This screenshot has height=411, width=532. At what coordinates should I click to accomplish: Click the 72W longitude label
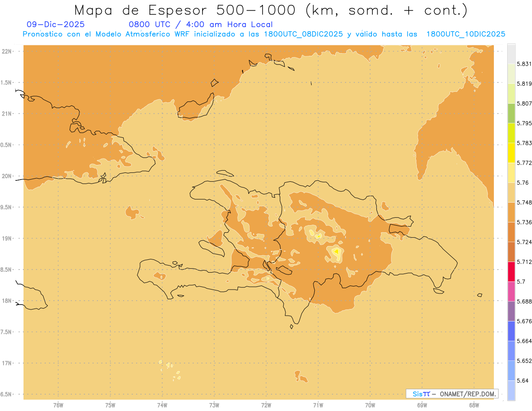266,405
